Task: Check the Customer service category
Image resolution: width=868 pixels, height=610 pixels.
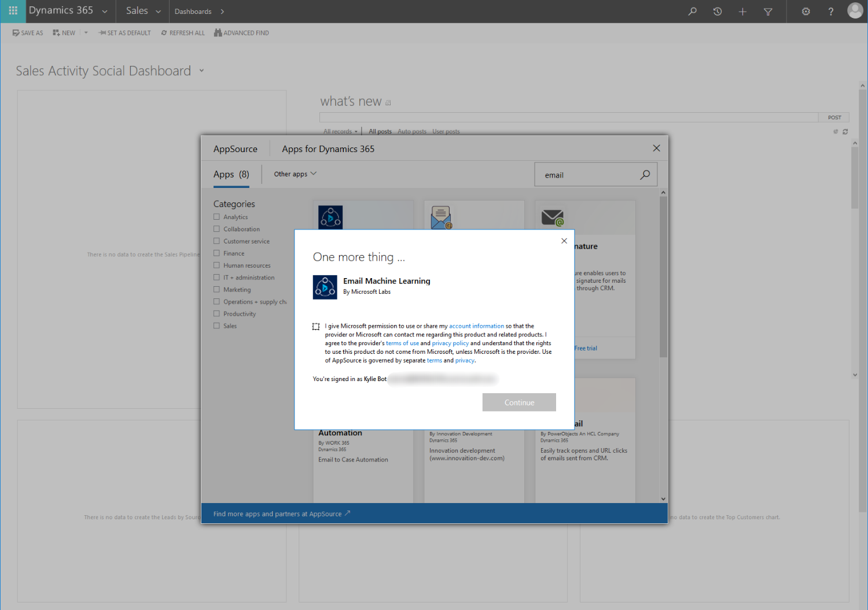Action: point(216,241)
